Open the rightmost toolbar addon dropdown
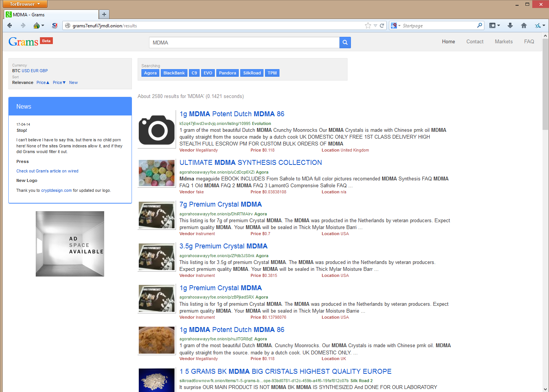 tap(540, 25)
